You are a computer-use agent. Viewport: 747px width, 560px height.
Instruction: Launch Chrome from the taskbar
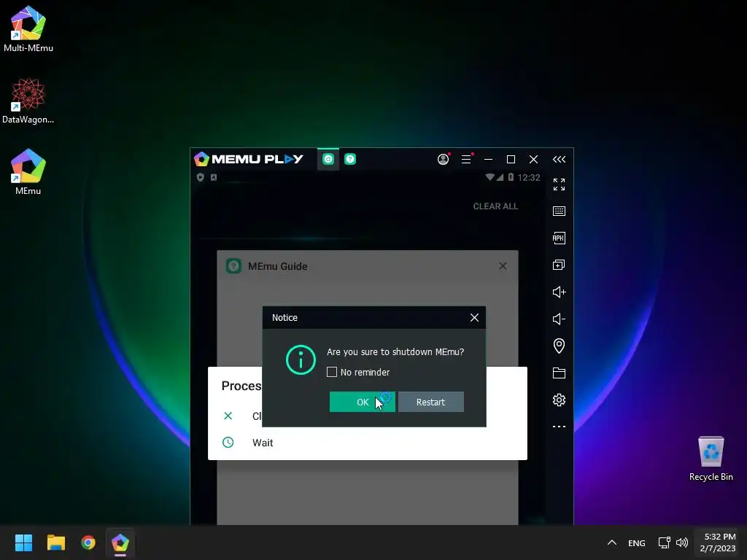88,542
